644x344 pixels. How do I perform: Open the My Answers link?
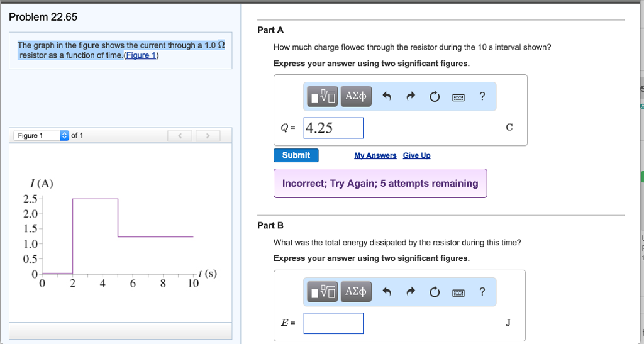pyautogui.click(x=375, y=155)
